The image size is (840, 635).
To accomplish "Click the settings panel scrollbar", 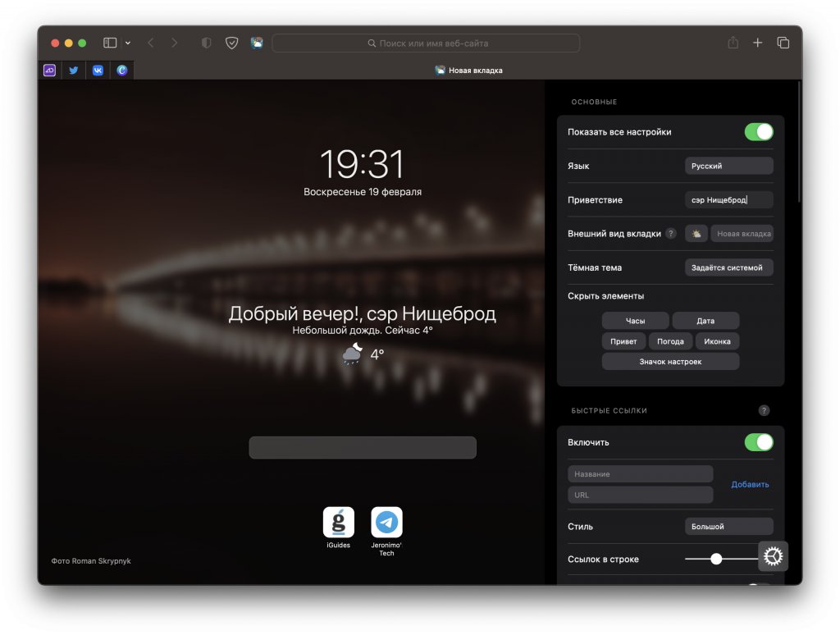I will click(800, 142).
